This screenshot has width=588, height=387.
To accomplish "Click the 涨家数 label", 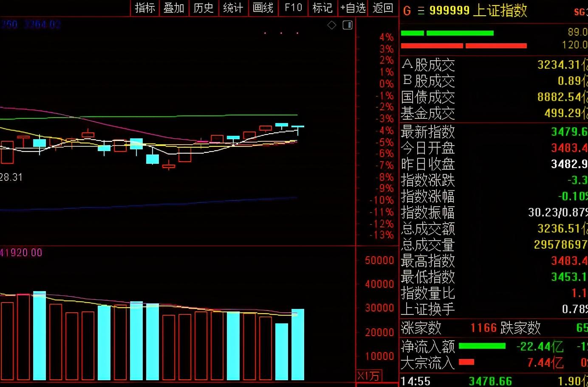I will point(421,328).
